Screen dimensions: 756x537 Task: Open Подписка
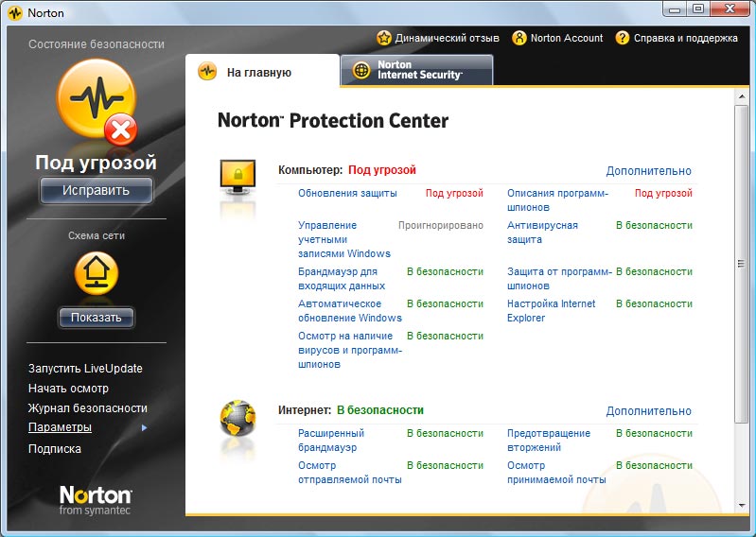(x=55, y=449)
